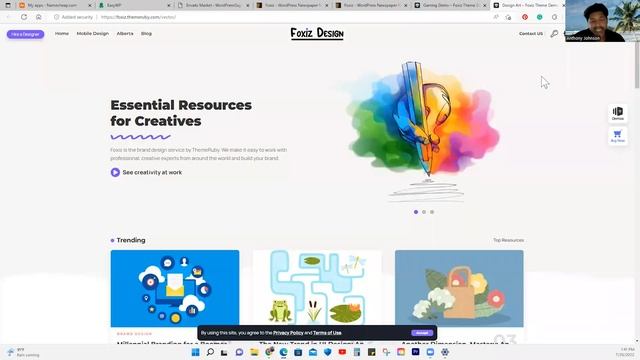This screenshot has width=640, height=360.
Task: Select the Alberta menu item
Action: point(125,33)
